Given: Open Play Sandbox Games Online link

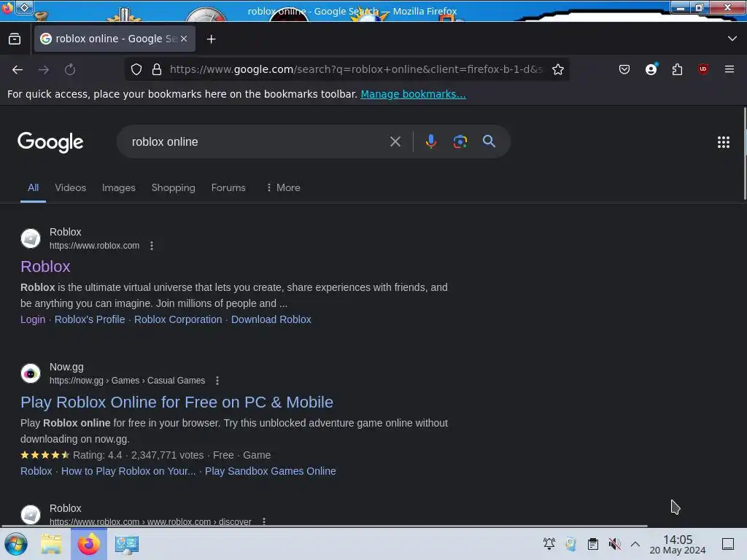Looking at the screenshot, I should (x=270, y=471).
